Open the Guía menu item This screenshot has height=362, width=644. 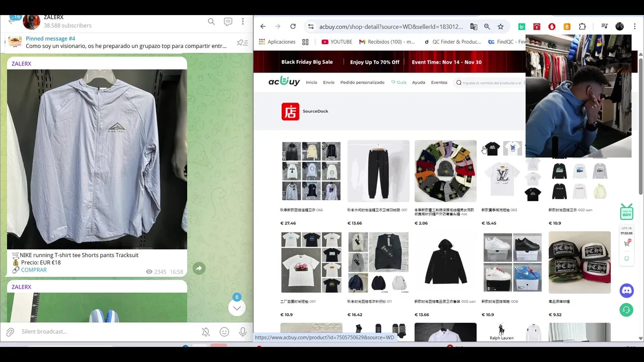398,82
